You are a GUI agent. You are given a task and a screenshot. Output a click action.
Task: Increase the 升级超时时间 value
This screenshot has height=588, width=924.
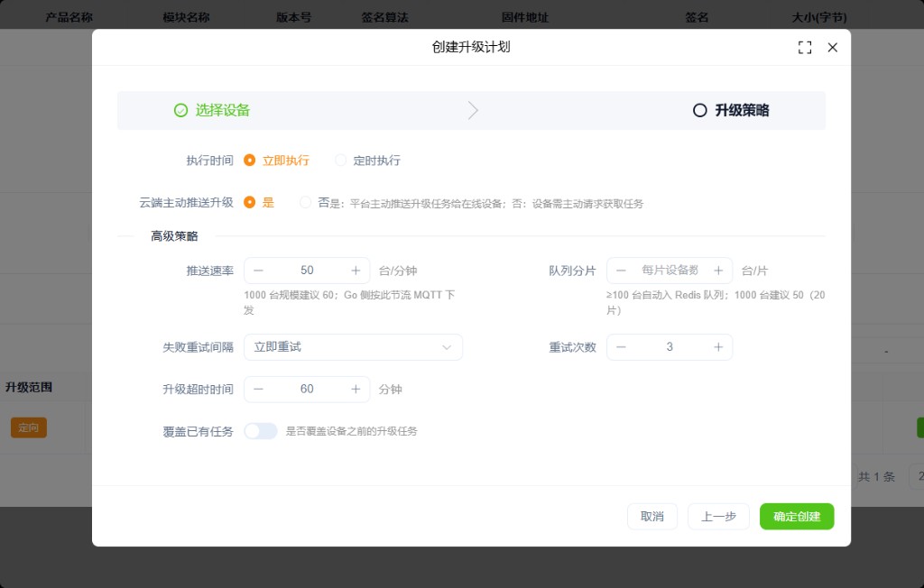click(356, 389)
